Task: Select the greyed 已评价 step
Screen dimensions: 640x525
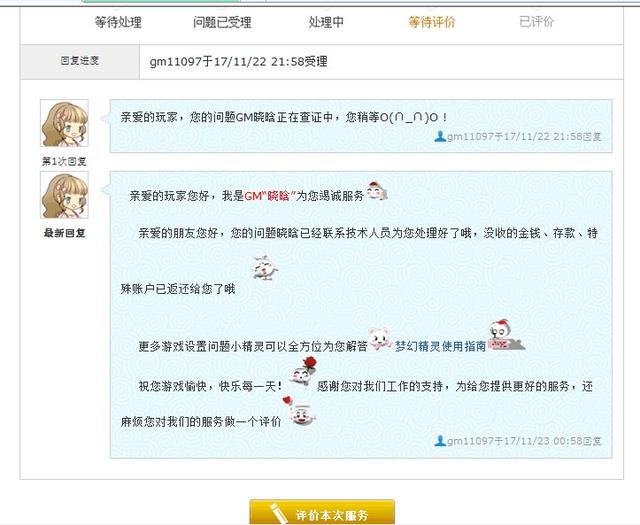Action: click(536, 22)
